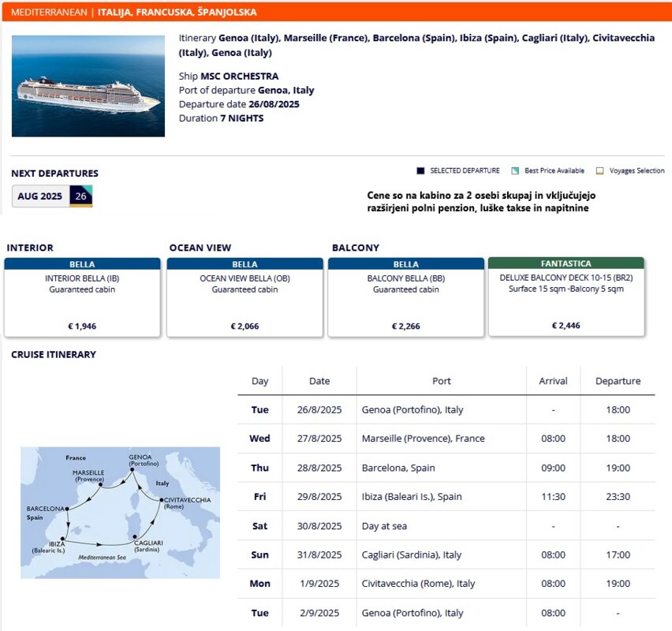Click the Day column header

260,381
